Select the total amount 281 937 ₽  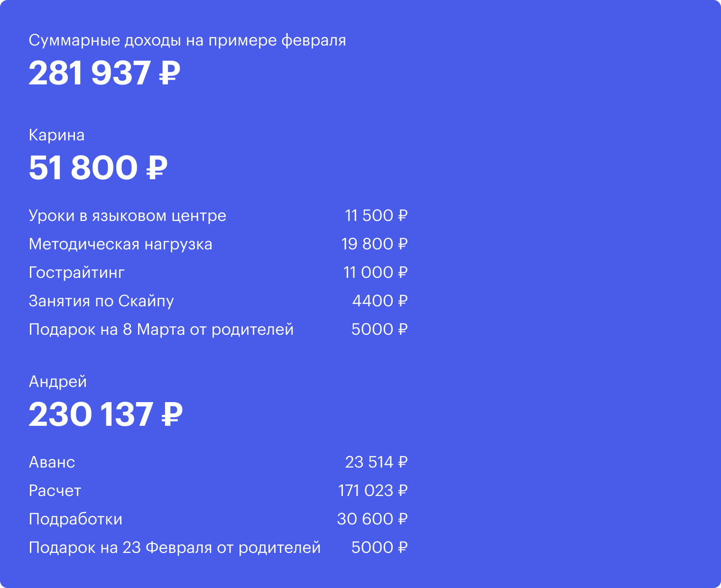point(104,73)
